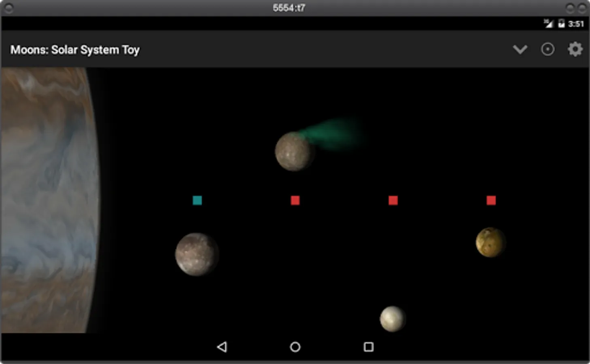Select the large grey-brown moon below teal square
Screen dimensions: 590x364
(x=197, y=254)
